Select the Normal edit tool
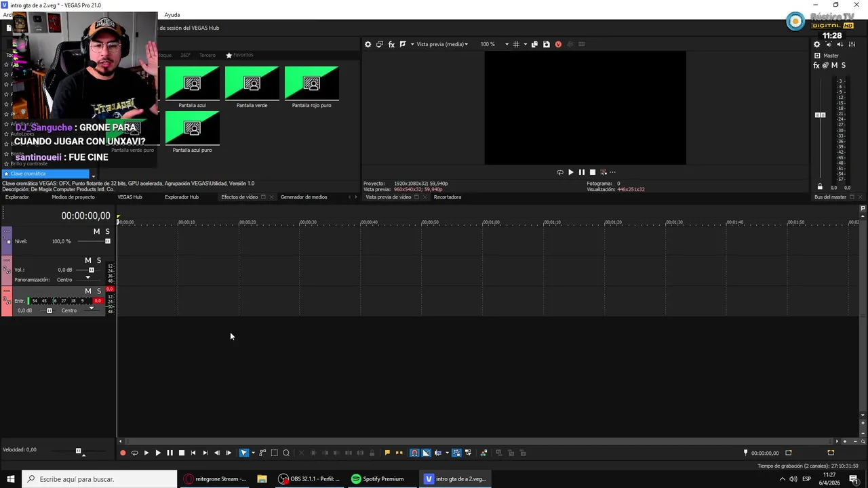 (x=244, y=453)
